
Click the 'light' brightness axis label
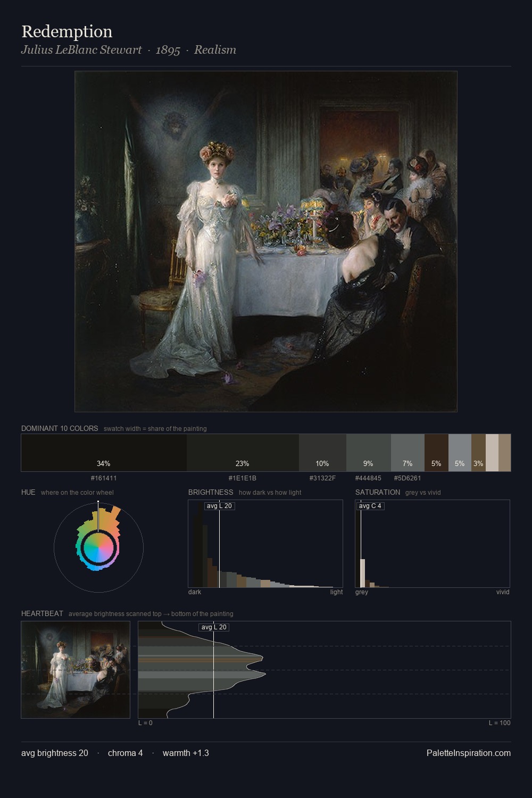click(x=337, y=592)
